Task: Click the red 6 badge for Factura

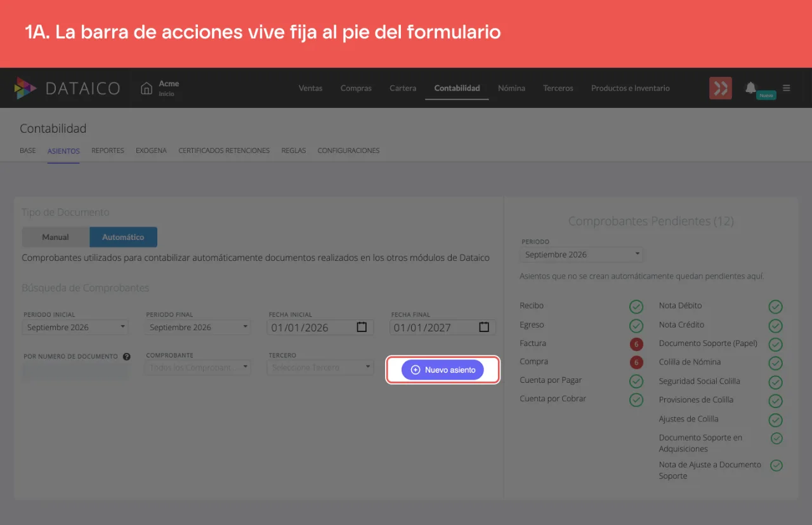Action: (636, 344)
